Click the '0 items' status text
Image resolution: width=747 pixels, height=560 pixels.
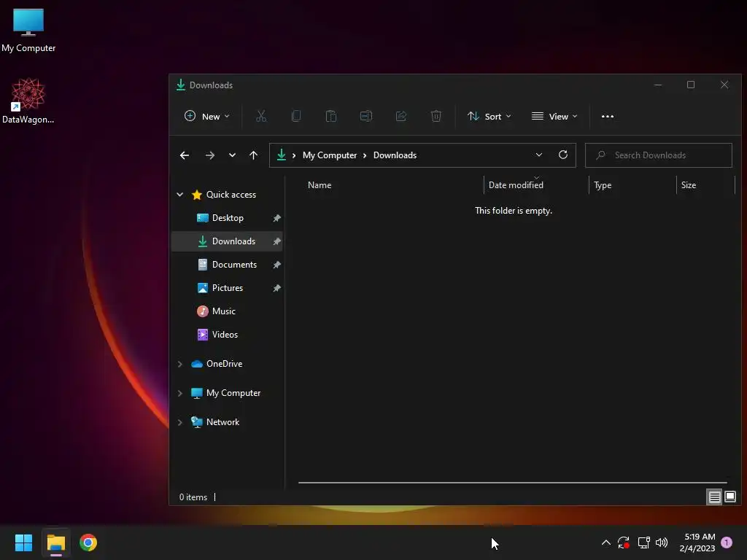coord(193,497)
